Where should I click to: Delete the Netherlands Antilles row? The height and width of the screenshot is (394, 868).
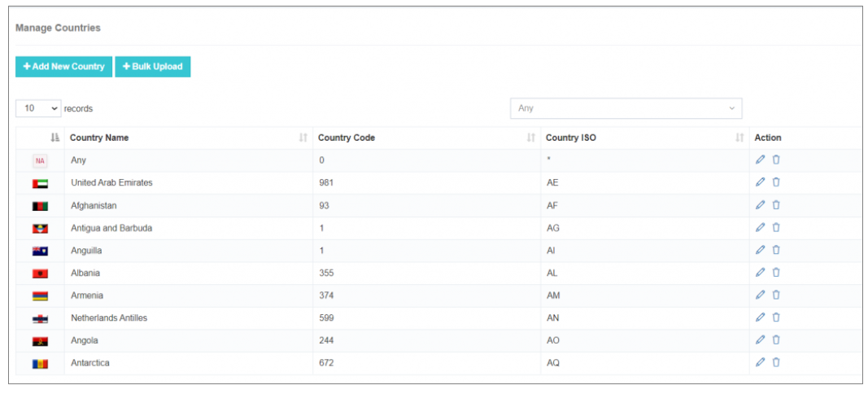click(x=776, y=317)
